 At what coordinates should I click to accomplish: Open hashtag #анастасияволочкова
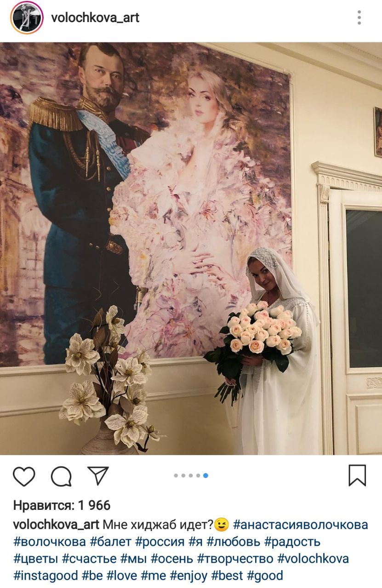(301, 525)
